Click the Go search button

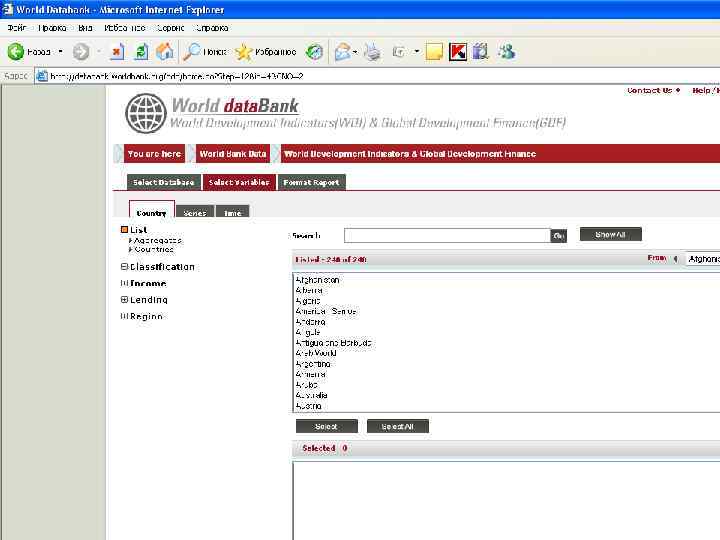click(x=558, y=236)
